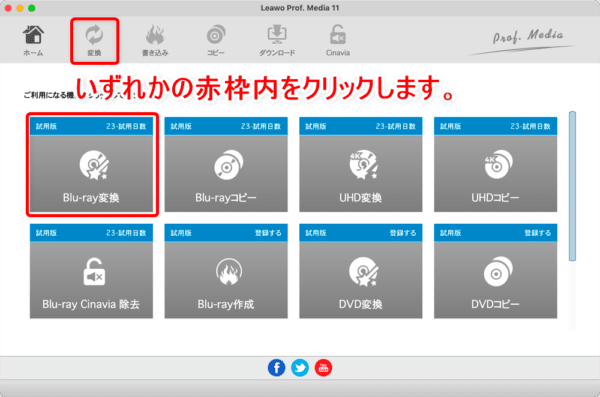Click 登録する on the DVD変換 tile
Image resolution: width=600 pixels, height=397 pixels.
coord(403,233)
